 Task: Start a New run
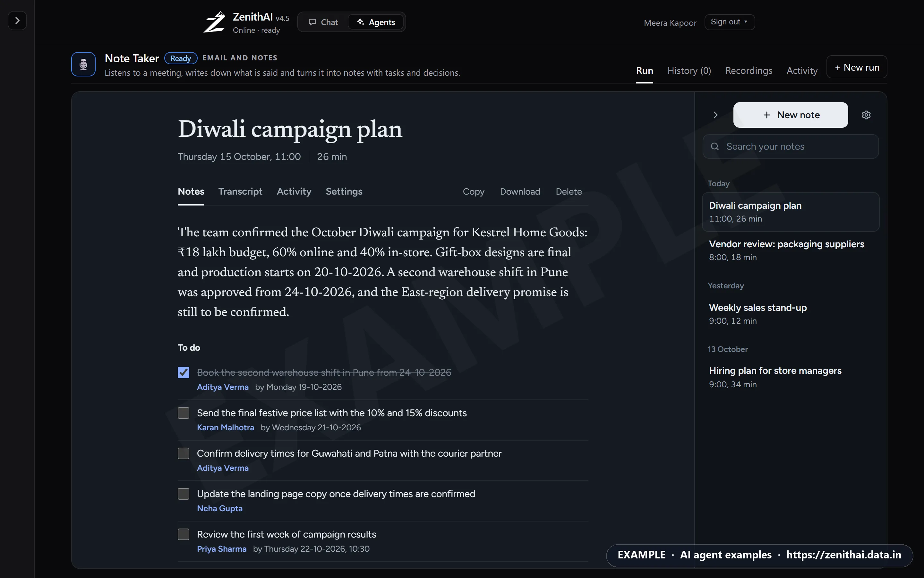tap(857, 67)
